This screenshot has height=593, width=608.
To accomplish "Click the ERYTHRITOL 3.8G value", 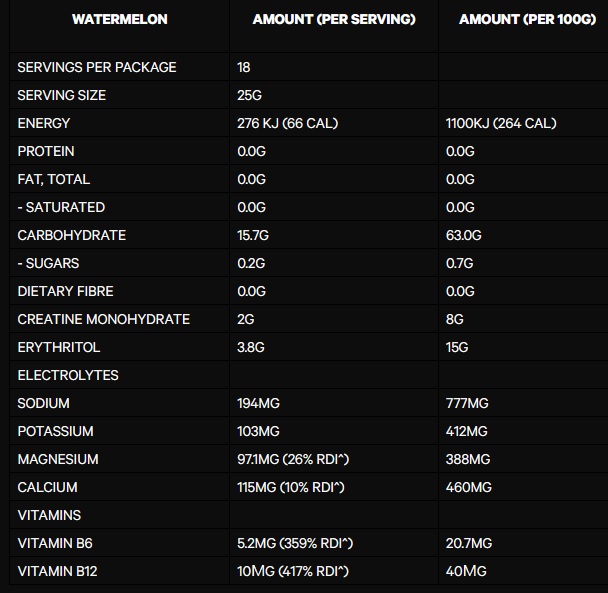I will point(251,347).
